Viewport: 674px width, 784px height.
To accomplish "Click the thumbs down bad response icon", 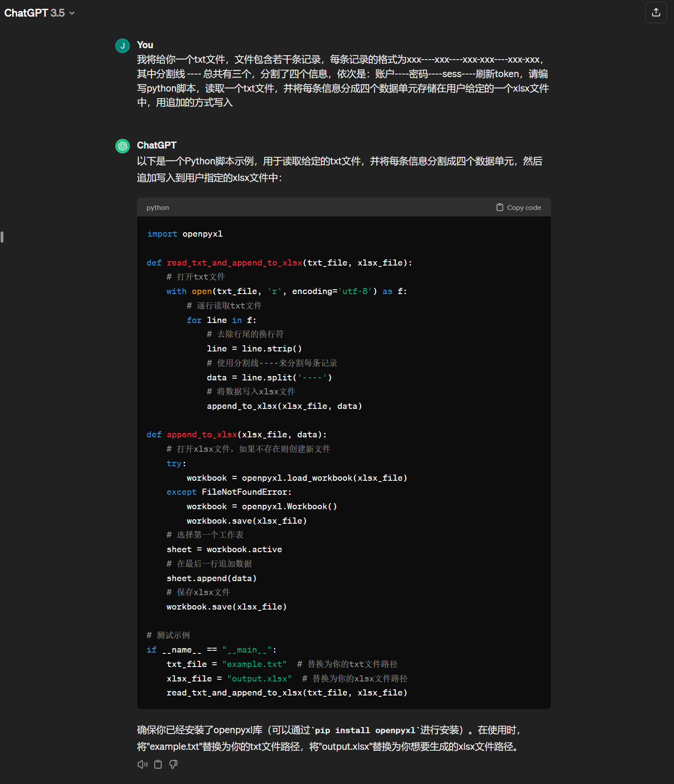I will pyautogui.click(x=173, y=764).
